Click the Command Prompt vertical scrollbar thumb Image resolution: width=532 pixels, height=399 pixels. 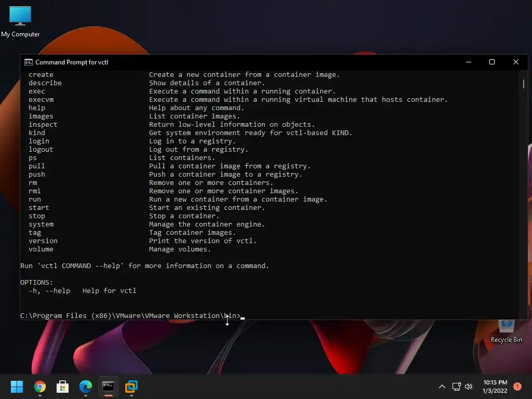point(524,84)
